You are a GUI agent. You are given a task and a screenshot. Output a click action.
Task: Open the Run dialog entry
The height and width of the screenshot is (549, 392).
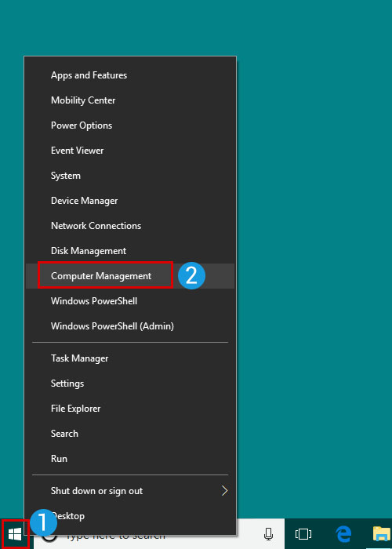click(130, 459)
